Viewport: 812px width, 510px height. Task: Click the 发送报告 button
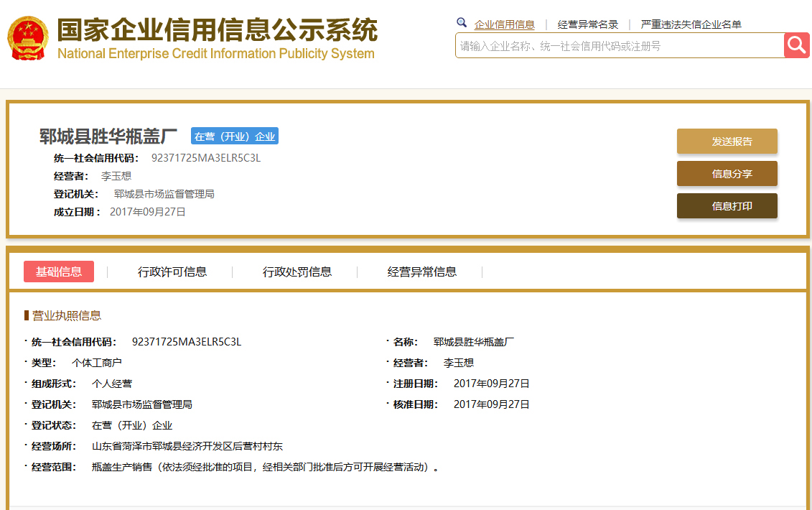(727, 142)
